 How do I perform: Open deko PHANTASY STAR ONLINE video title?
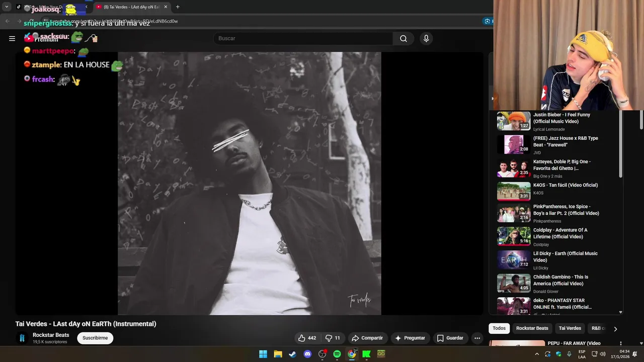point(562,304)
